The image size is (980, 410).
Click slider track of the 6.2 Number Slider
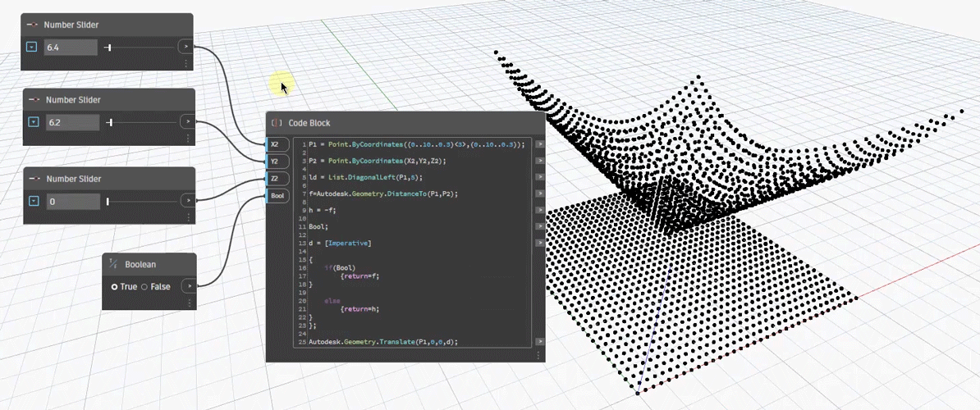[x=140, y=122]
